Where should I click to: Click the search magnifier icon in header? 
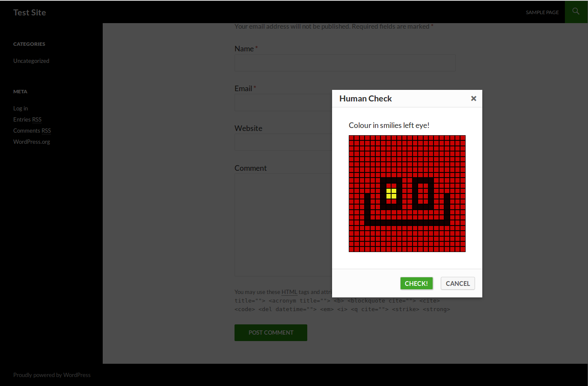576,12
